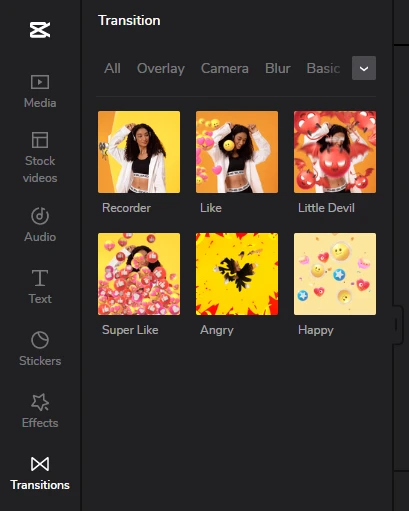Open the Media panel

pyautogui.click(x=40, y=91)
